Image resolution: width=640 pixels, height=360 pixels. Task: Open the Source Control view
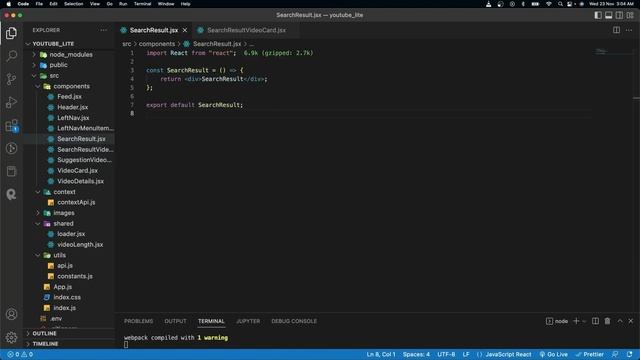click(11, 79)
